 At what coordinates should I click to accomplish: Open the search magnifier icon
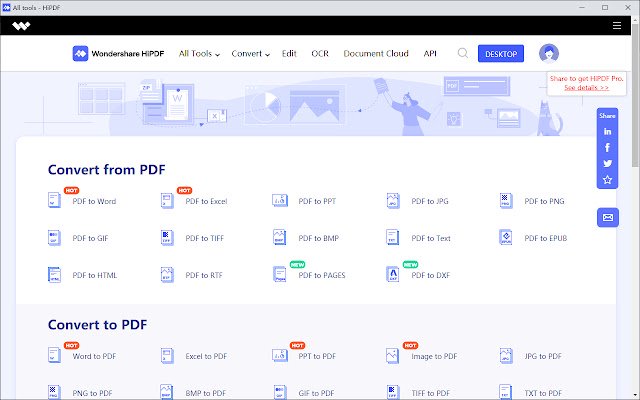(x=462, y=53)
